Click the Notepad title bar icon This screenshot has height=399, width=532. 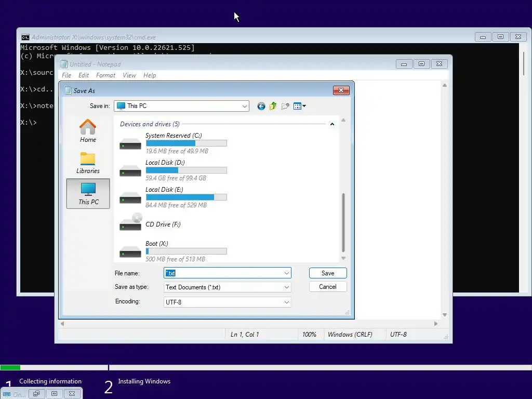[x=63, y=64]
